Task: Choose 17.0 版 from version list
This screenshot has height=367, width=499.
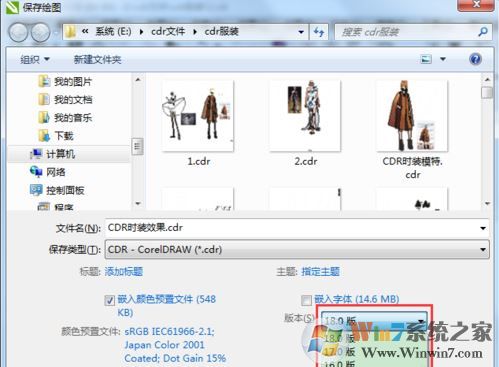Action: [x=340, y=352]
